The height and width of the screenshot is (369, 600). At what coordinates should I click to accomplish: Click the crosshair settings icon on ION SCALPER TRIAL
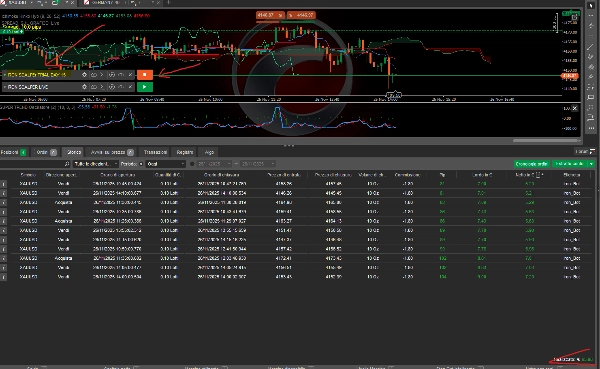click(85, 75)
